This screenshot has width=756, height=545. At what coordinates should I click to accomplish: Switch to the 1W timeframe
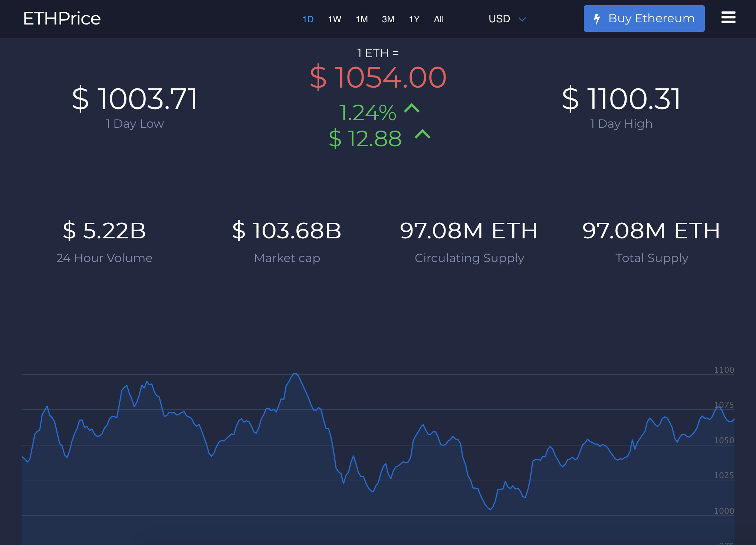(x=334, y=19)
